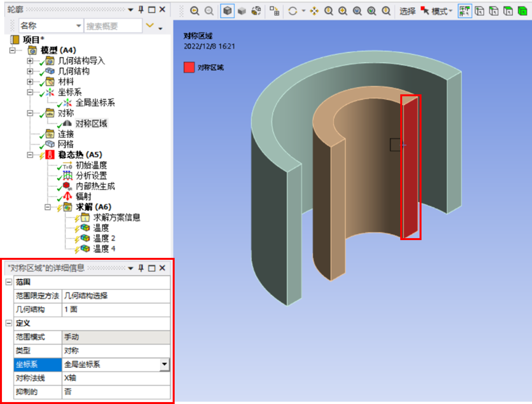Click inside the 搜索概要 search field
The image size is (532, 404).
(x=112, y=26)
